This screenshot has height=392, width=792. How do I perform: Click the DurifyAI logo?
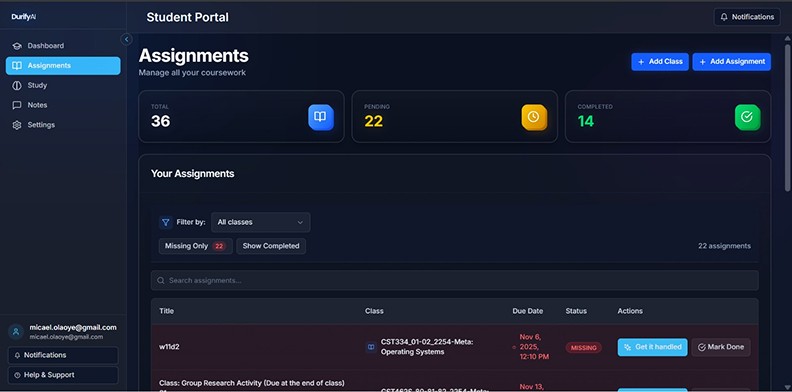[24, 17]
